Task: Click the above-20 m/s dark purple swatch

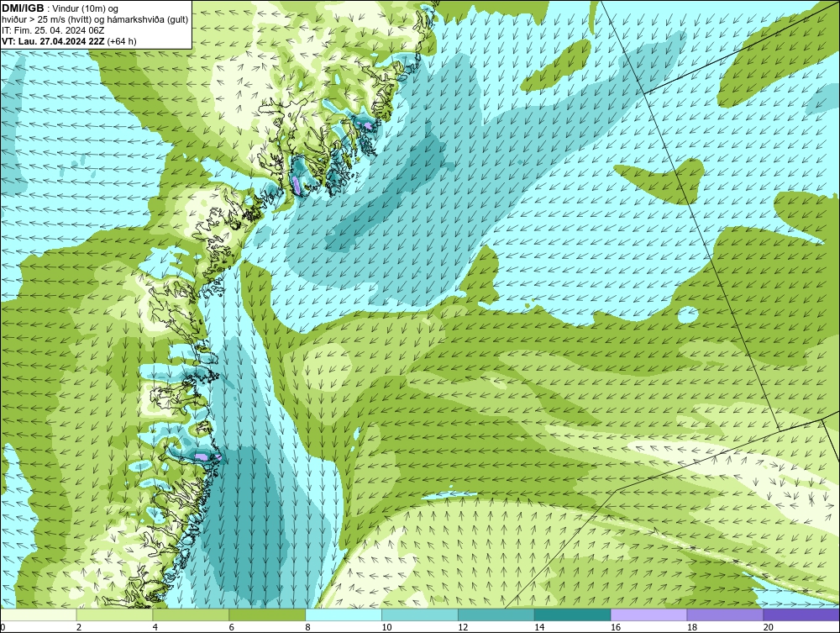Action: [x=801, y=615]
